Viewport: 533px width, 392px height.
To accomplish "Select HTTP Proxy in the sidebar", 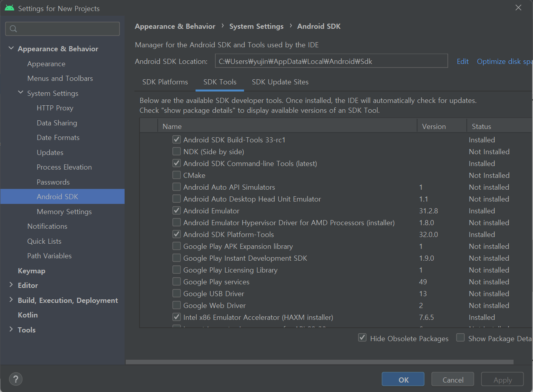I will pyautogui.click(x=55, y=108).
